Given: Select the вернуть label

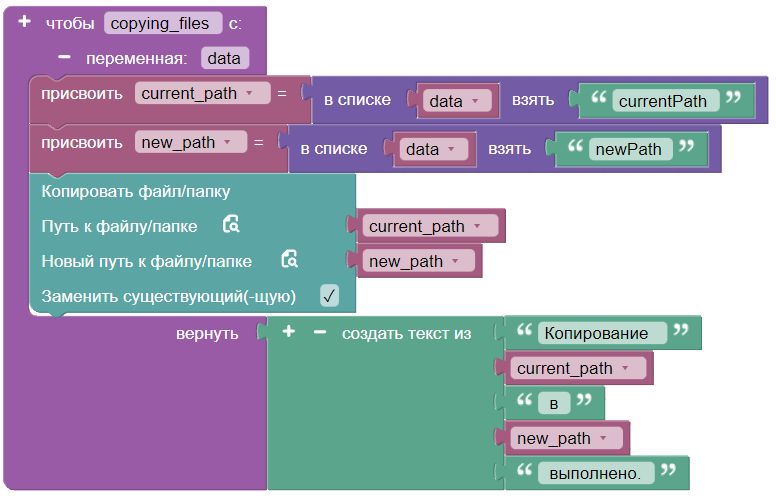Looking at the screenshot, I should (x=207, y=334).
